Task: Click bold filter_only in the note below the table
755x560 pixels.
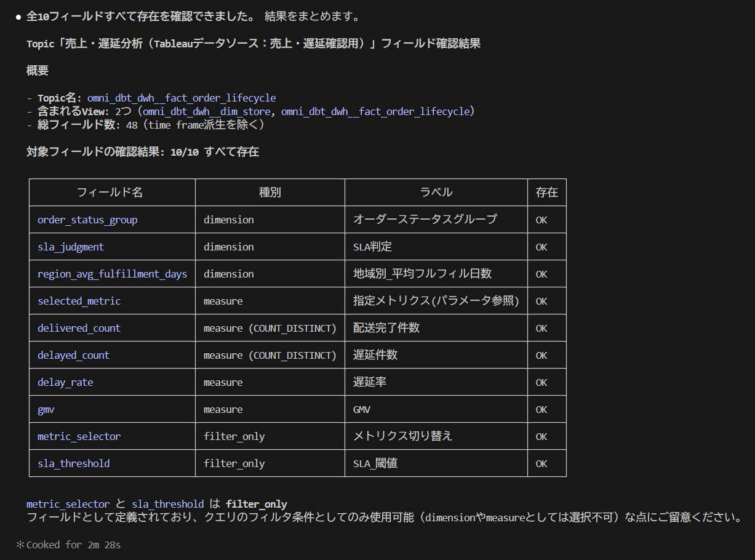Action: point(257,504)
